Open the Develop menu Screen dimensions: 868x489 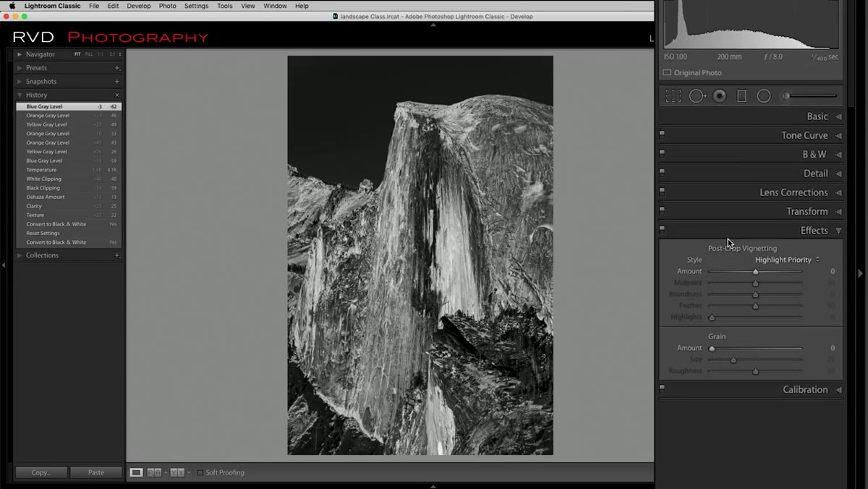pos(139,6)
